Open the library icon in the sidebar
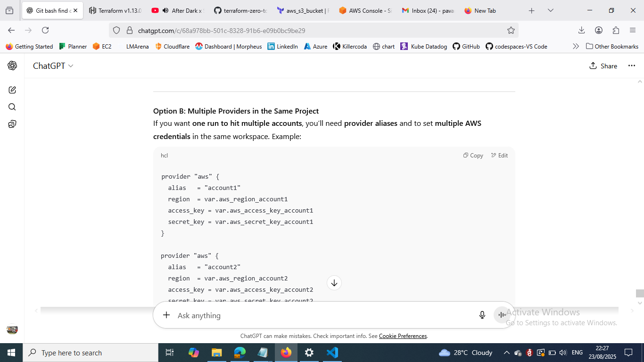This screenshot has width=644, height=362. 12,124
